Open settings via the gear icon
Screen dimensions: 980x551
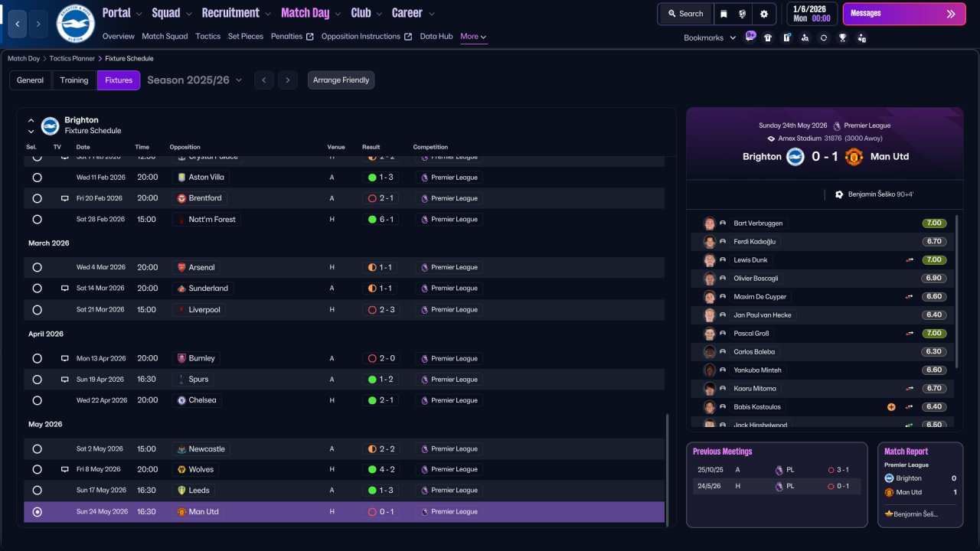click(764, 14)
